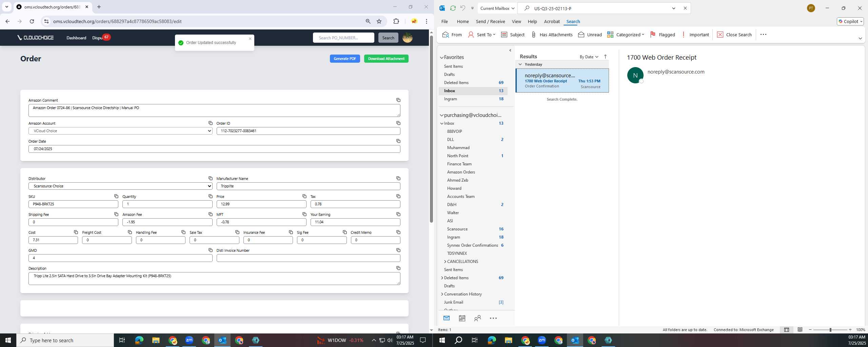Open Dashboard in CloudChoice nav
The width and height of the screenshot is (868, 347).
(76, 38)
